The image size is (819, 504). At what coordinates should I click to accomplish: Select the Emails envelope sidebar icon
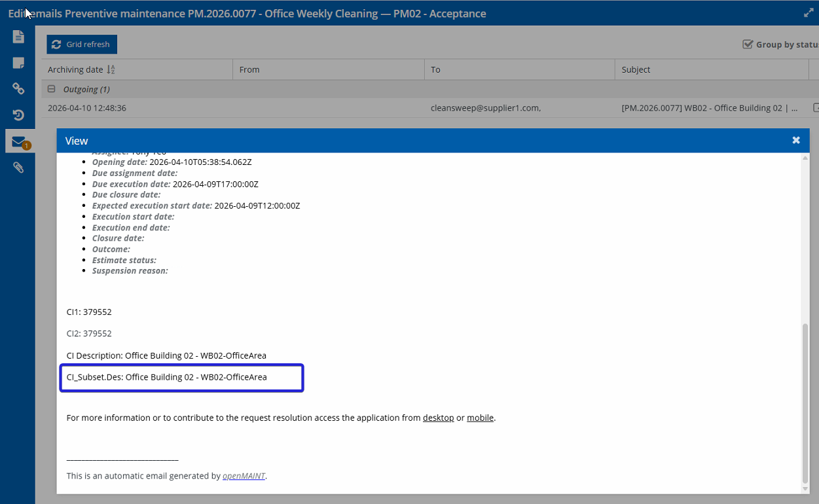click(x=19, y=141)
